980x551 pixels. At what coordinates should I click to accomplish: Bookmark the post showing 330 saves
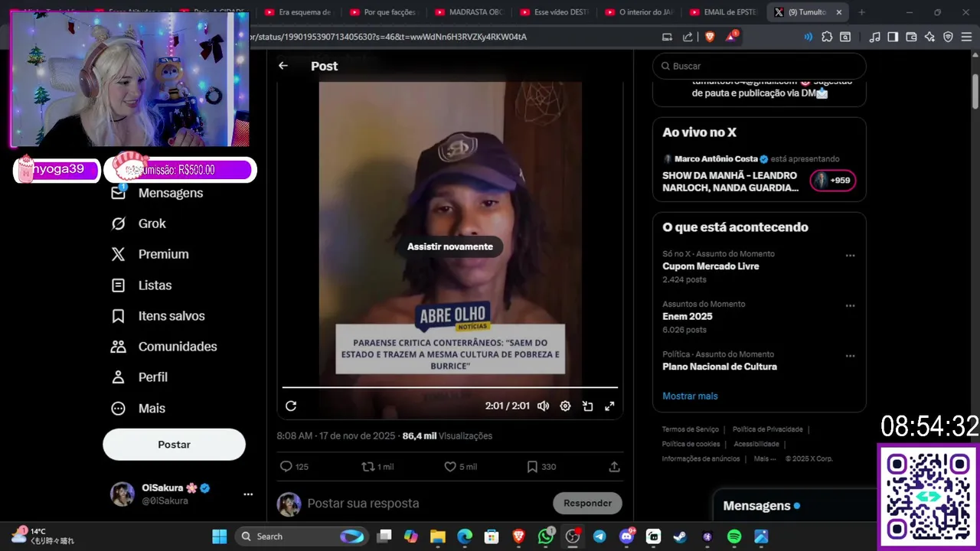click(x=532, y=466)
